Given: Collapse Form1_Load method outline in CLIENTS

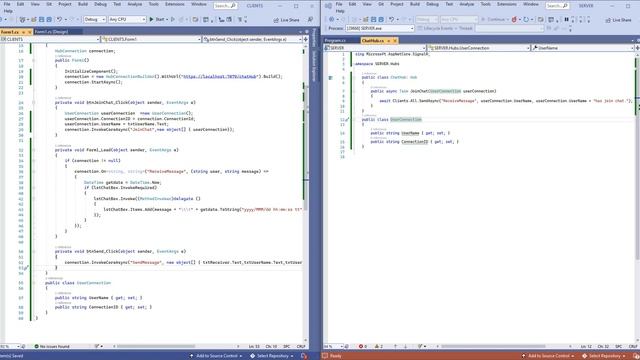Looking at the screenshot, I should [33, 150].
